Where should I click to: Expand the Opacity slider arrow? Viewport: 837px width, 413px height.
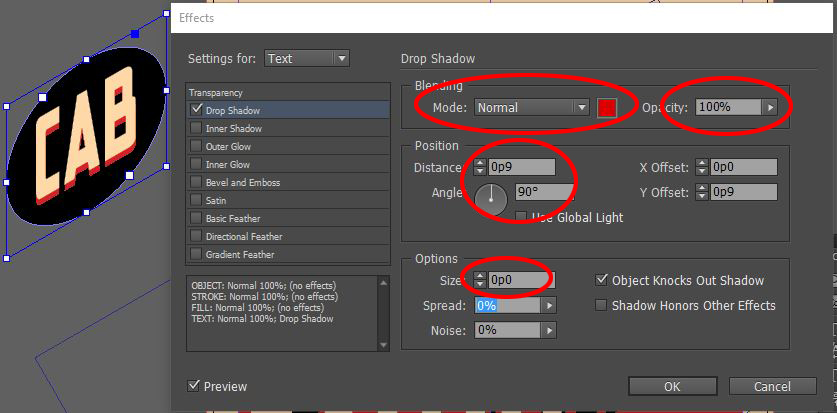click(769, 107)
